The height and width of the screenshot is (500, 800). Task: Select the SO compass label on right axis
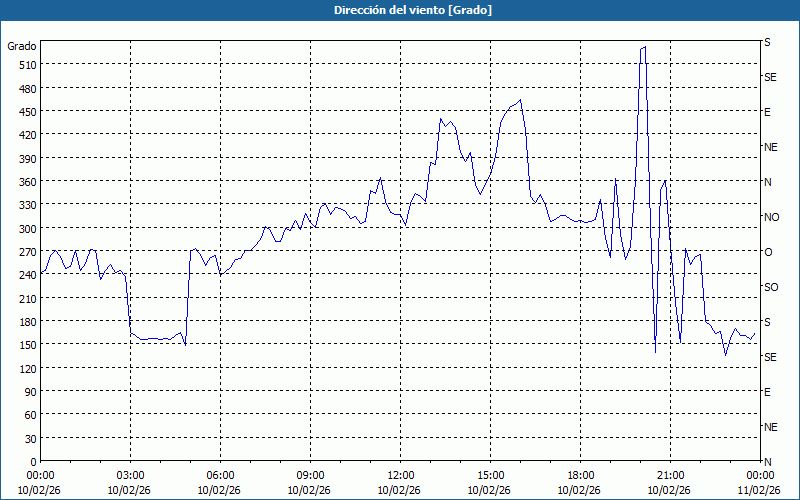click(771, 287)
